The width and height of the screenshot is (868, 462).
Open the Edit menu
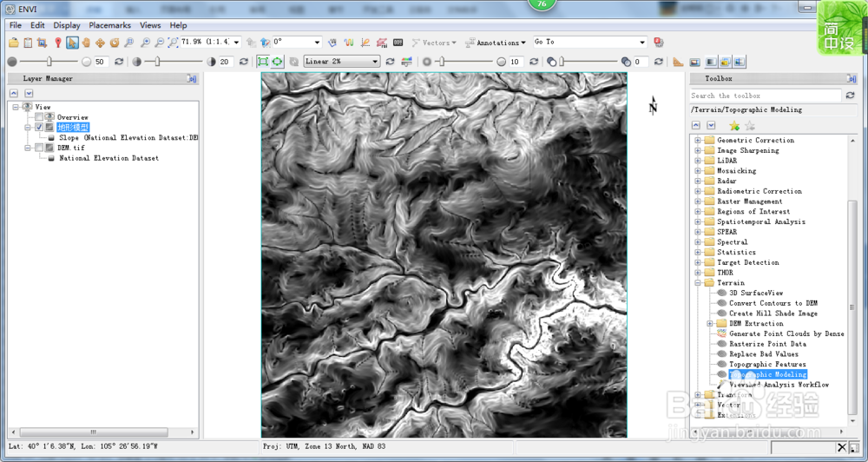click(x=37, y=25)
